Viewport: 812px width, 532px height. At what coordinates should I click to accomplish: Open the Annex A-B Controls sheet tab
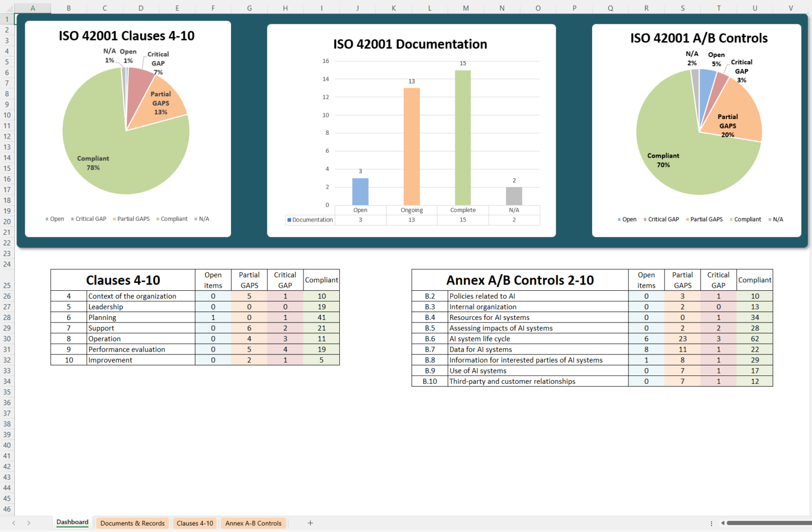tap(253, 523)
